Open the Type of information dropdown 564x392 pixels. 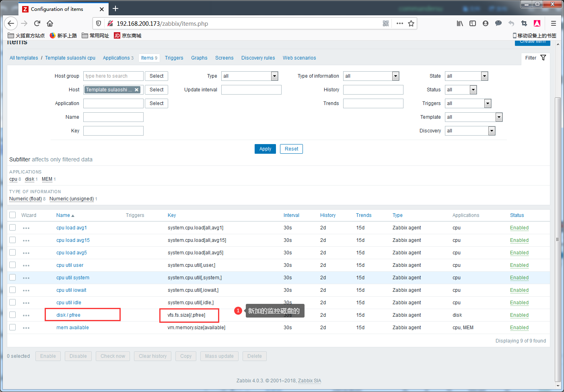[371, 76]
